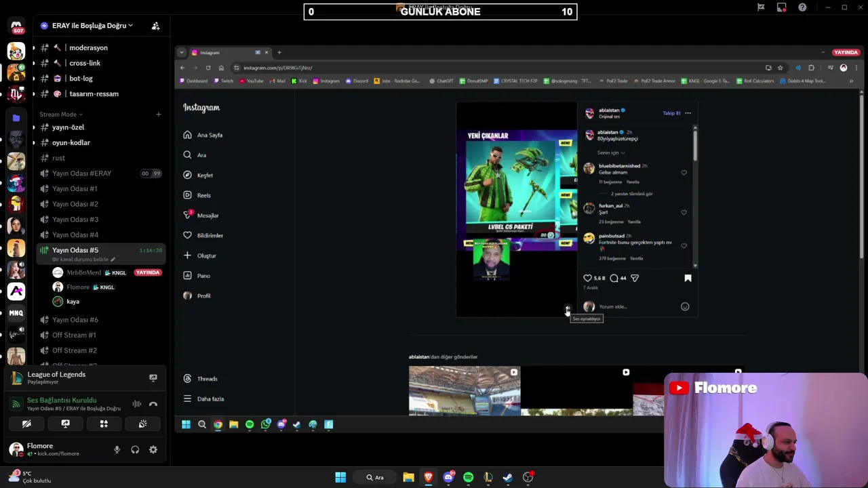This screenshot has height=488, width=868.
Task: Like furkan_aul's comment heart
Action: click(x=684, y=212)
